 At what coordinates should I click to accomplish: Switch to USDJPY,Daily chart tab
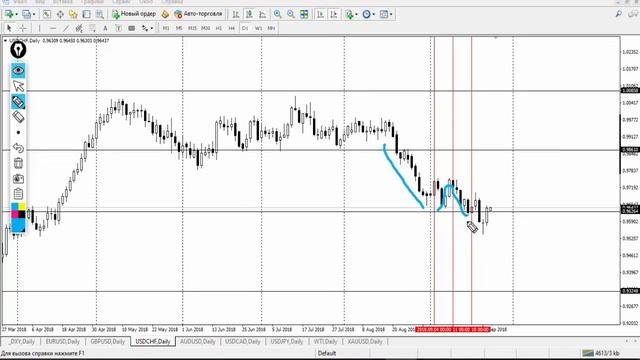pyautogui.click(x=287, y=341)
